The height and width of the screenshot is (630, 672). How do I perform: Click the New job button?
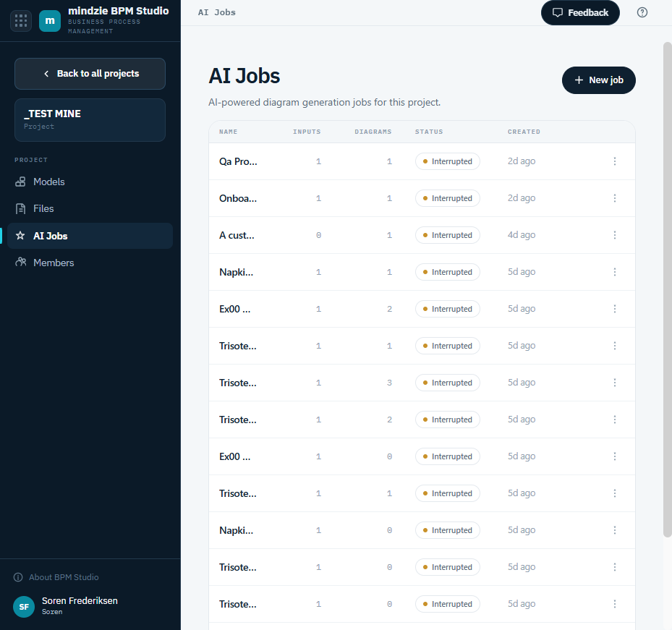pos(598,80)
